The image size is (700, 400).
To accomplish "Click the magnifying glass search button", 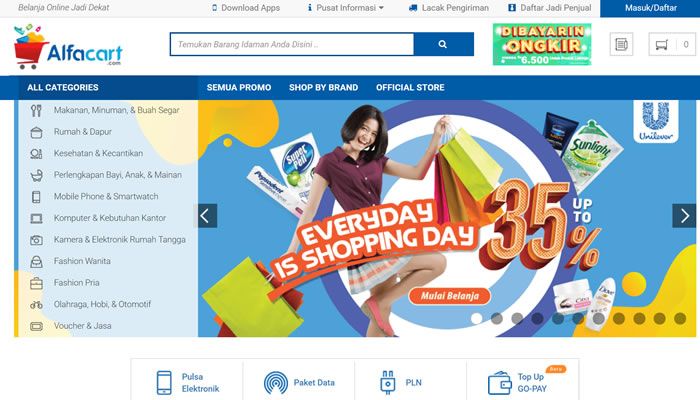I will [x=443, y=44].
